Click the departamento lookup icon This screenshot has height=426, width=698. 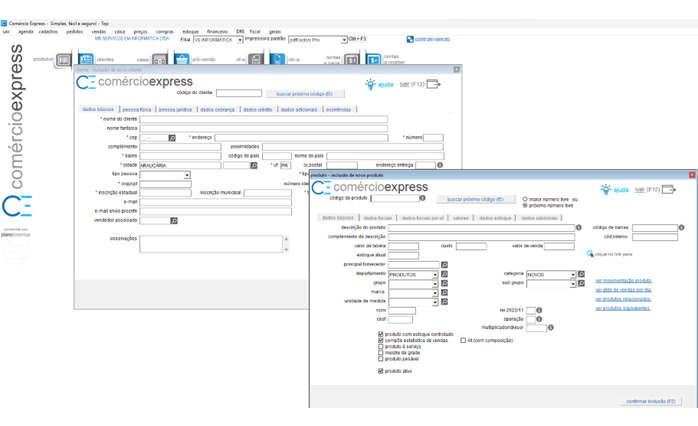pos(444,274)
